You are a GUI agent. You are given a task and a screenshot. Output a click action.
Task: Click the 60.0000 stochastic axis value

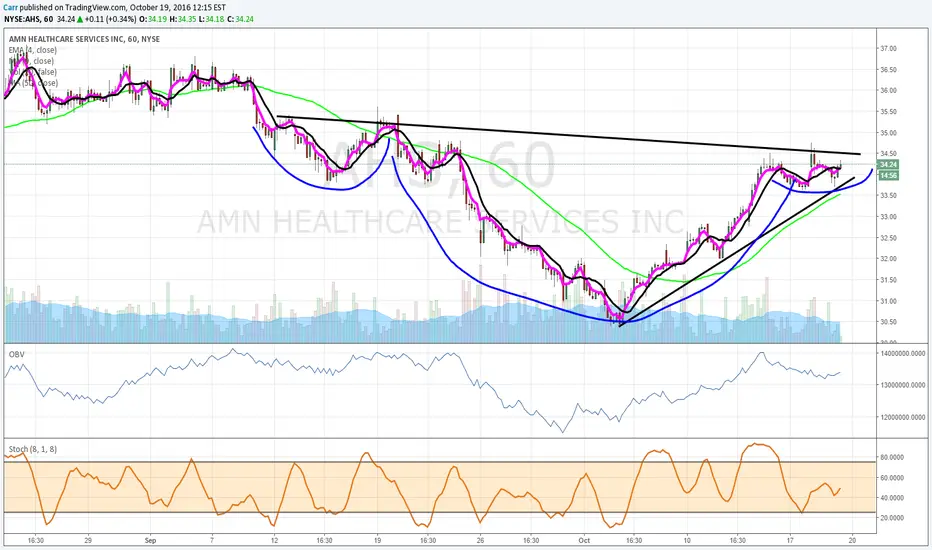(892, 478)
